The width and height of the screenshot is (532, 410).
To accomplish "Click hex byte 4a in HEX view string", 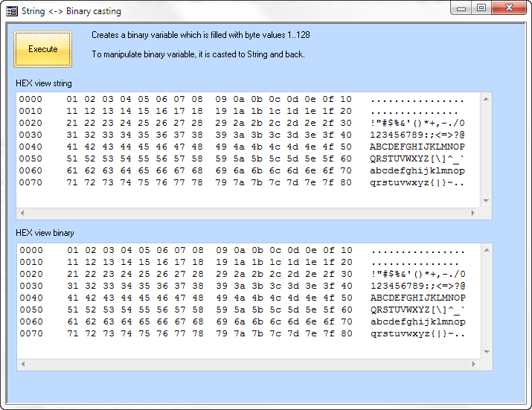I will tap(239, 147).
